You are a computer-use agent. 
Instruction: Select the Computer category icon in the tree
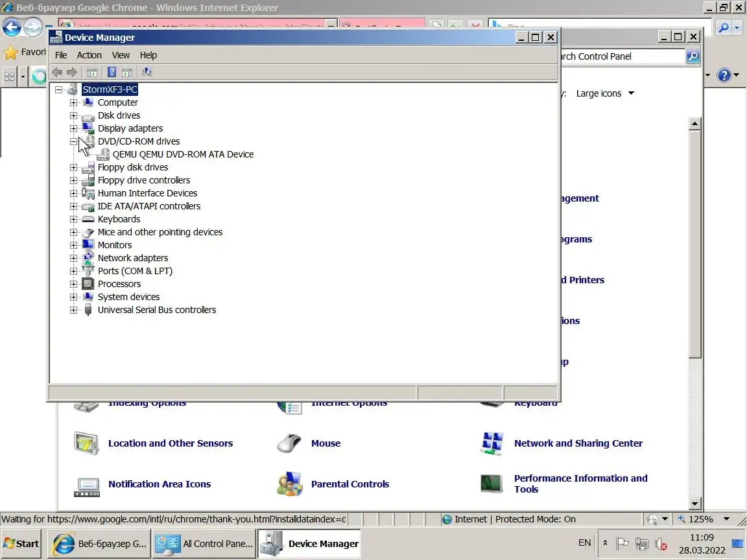pyautogui.click(x=88, y=102)
